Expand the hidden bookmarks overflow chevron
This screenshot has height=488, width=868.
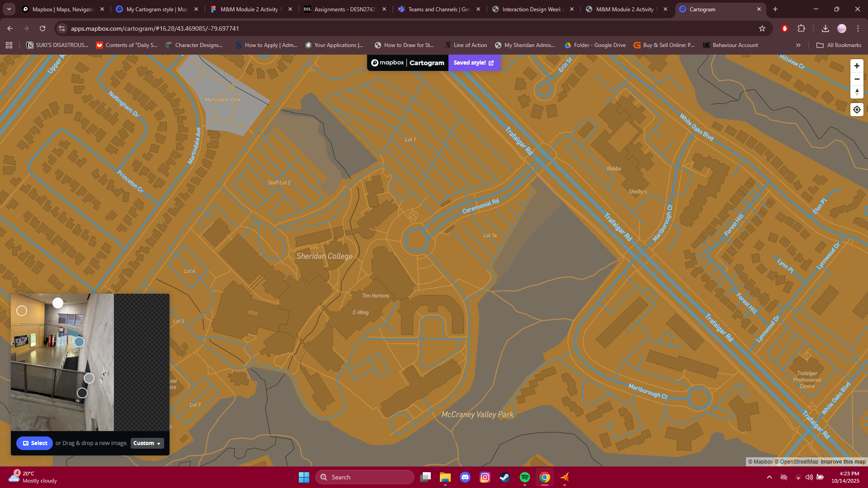[x=798, y=45]
